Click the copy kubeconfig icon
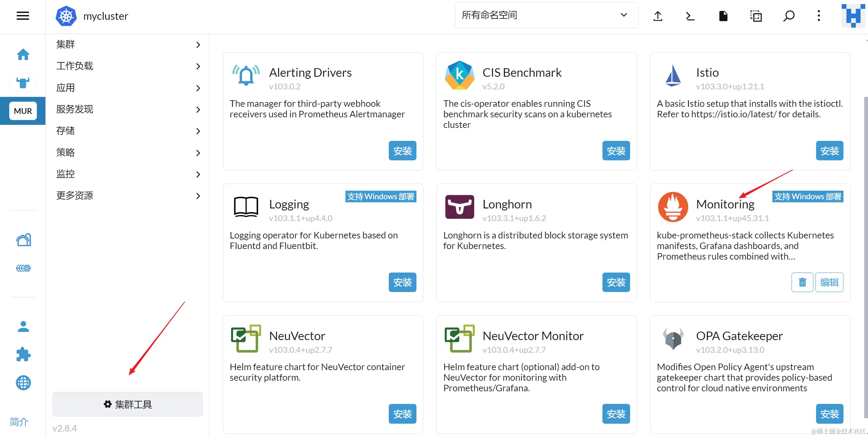This screenshot has width=868, height=437. [756, 16]
